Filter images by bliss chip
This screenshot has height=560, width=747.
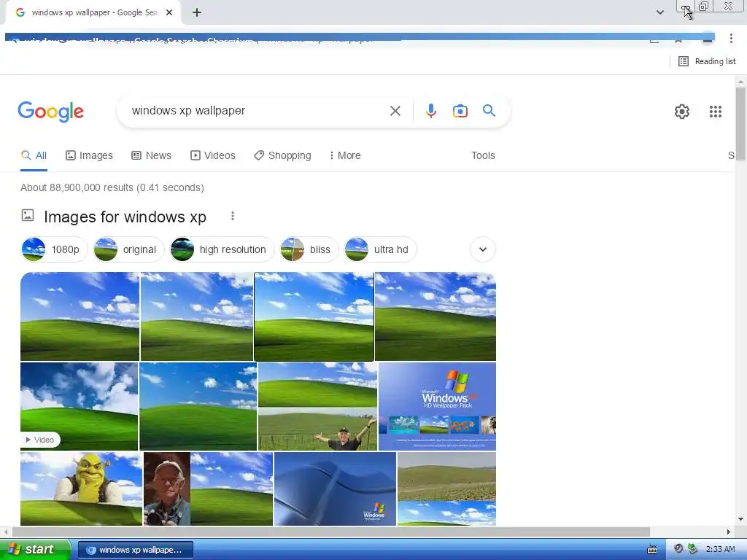(x=309, y=249)
